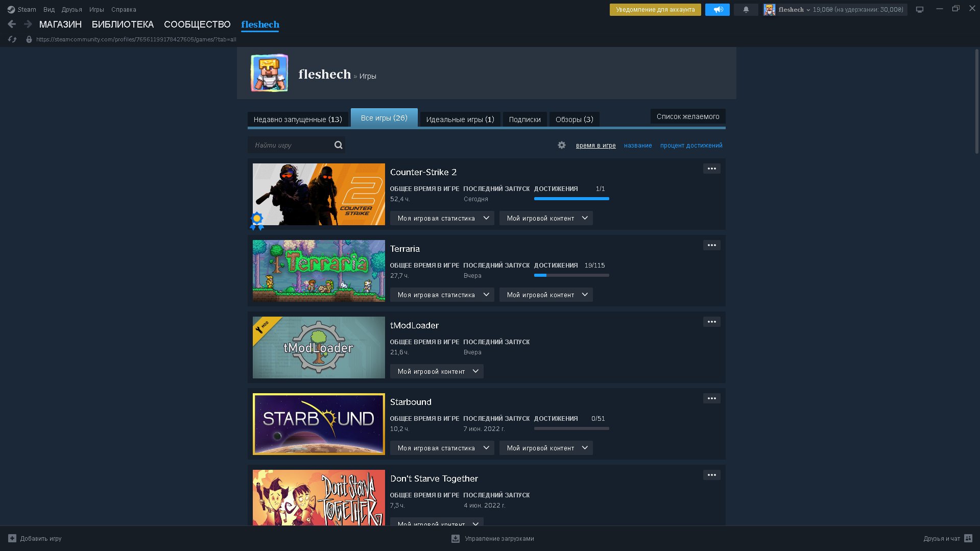The image size is (980, 551).
Task: Open the 'Библиотека' main navigation section
Action: coord(123,25)
